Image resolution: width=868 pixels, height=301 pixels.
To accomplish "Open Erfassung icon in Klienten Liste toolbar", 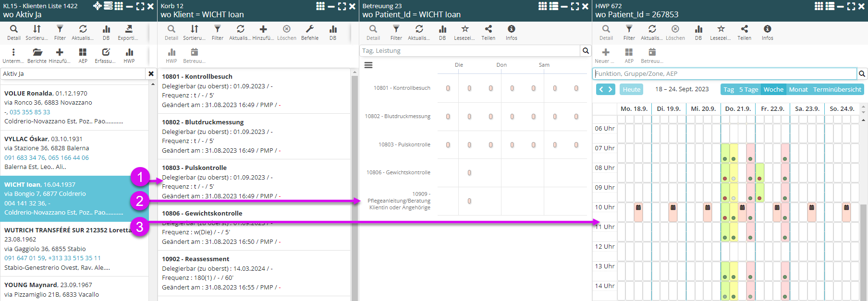I will pyautogui.click(x=106, y=52).
